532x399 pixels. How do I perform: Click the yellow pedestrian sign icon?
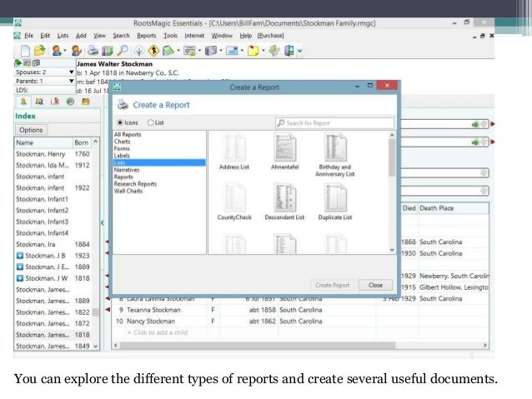point(153,51)
